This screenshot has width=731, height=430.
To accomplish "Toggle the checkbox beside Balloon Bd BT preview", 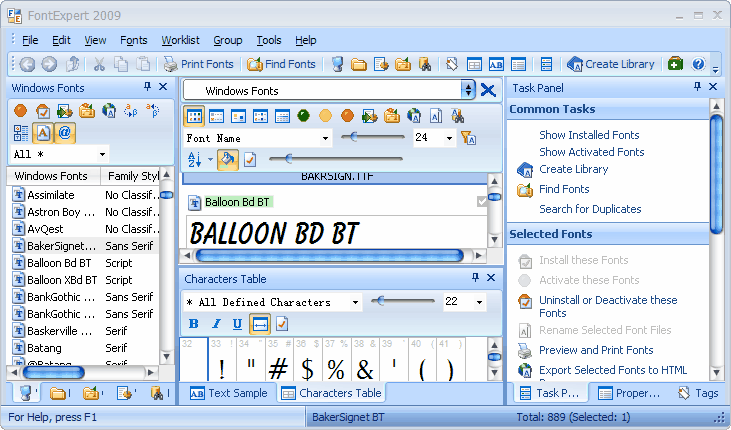I will pyautogui.click(x=483, y=202).
